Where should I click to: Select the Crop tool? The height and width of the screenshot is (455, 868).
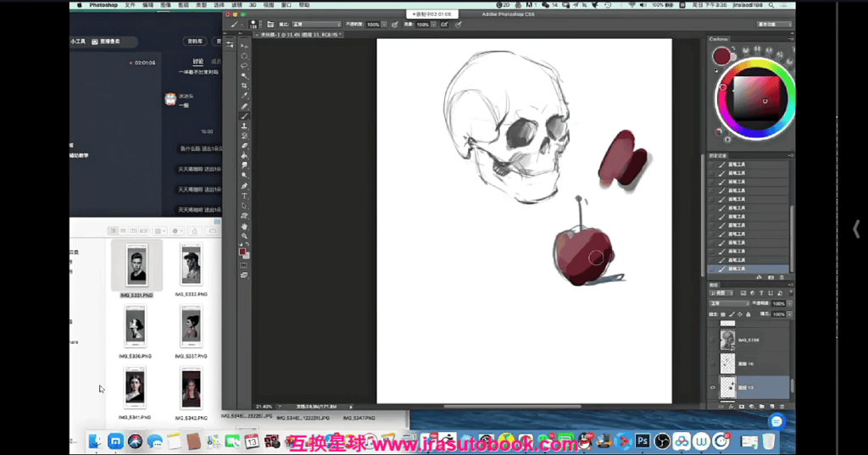click(x=244, y=86)
